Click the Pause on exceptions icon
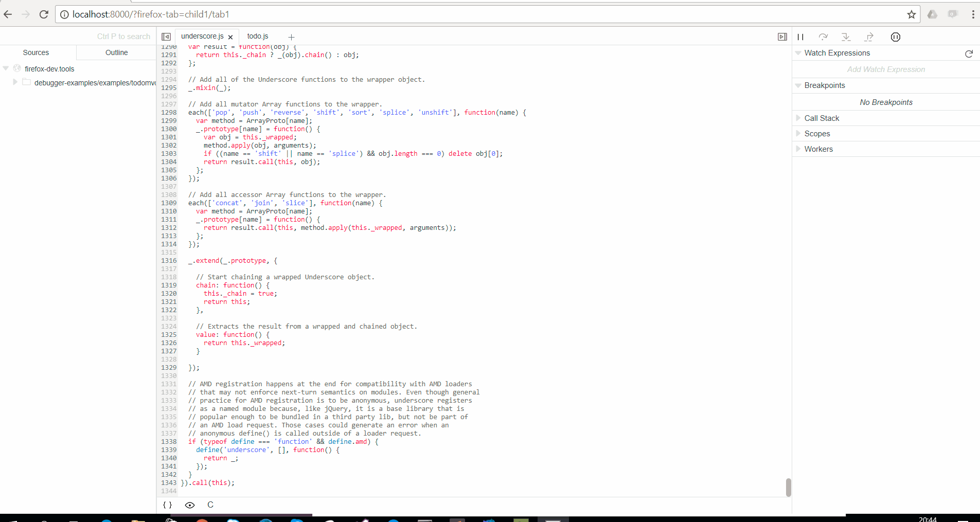Screen dimensions: 980x522 click(896, 37)
